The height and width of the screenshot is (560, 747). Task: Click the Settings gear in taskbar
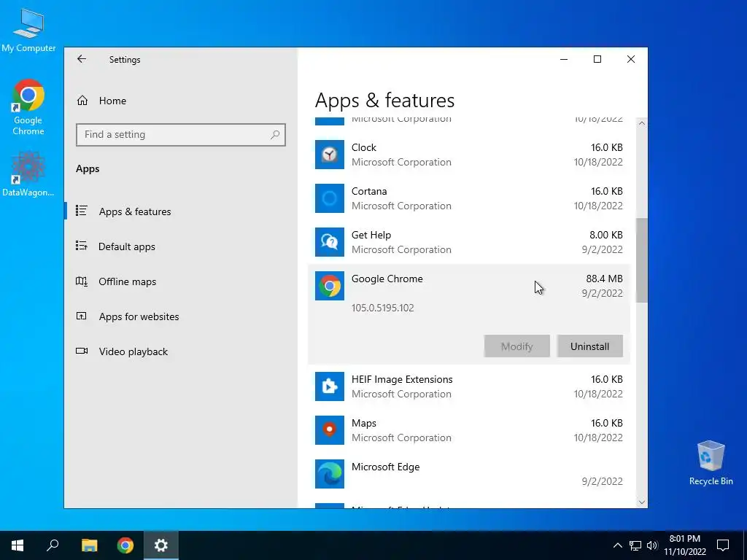tap(161, 545)
